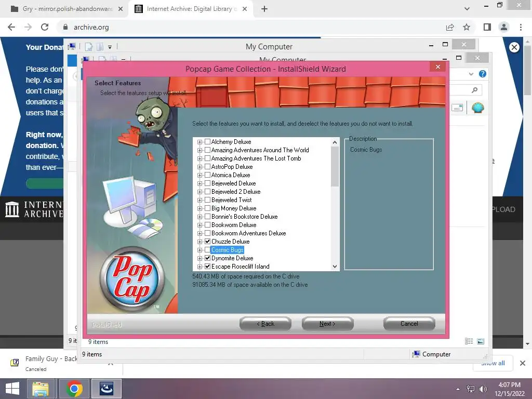
Task: Expand the Big Money Deluxe node
Action: click(x=200, y=209)
